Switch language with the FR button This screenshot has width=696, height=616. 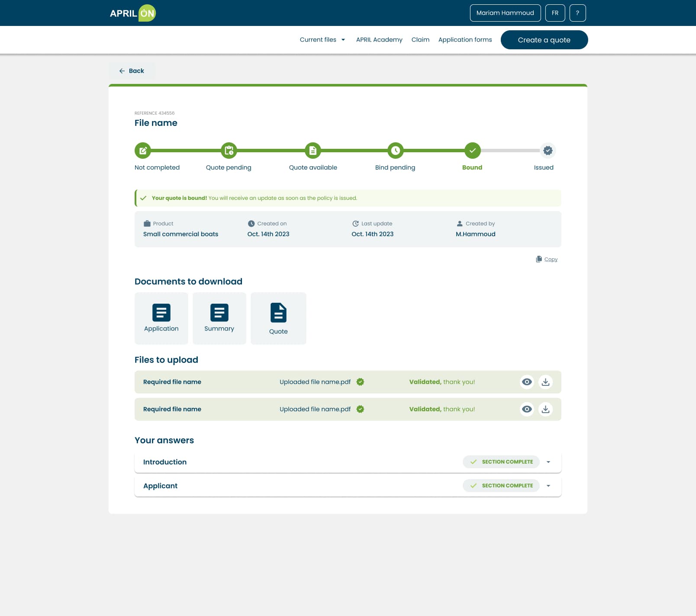click(555, 13)
